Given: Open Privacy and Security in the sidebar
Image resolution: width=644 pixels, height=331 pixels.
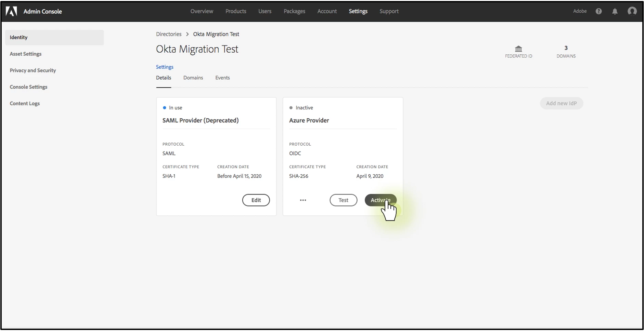Looking at the screenshot, I should pyautogui.click(x=33, y=70).
